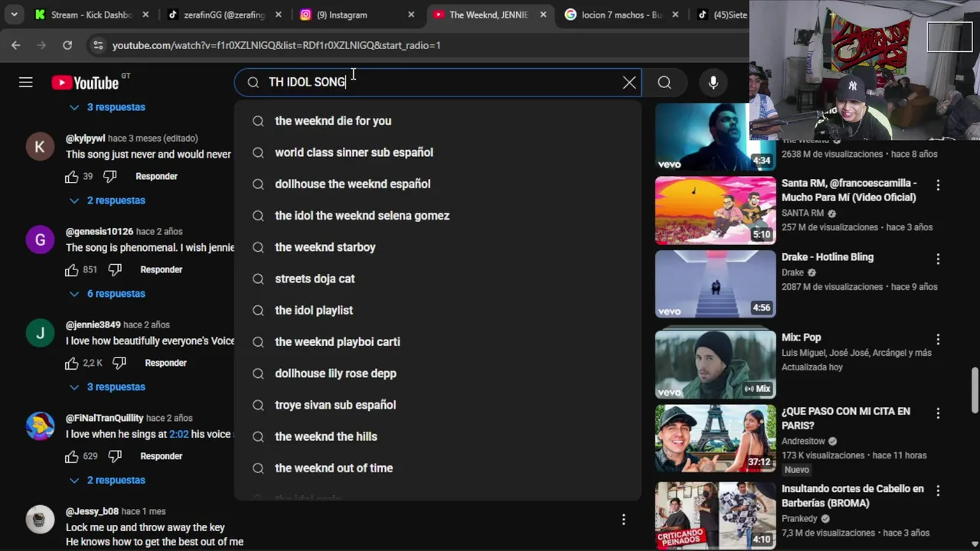
Task: Select suggestion the idol the weeknd selena gomez
Action: 438,216
